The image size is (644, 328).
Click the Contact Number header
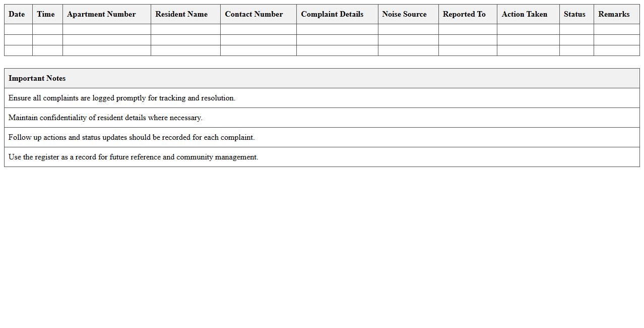click(254, 14)
